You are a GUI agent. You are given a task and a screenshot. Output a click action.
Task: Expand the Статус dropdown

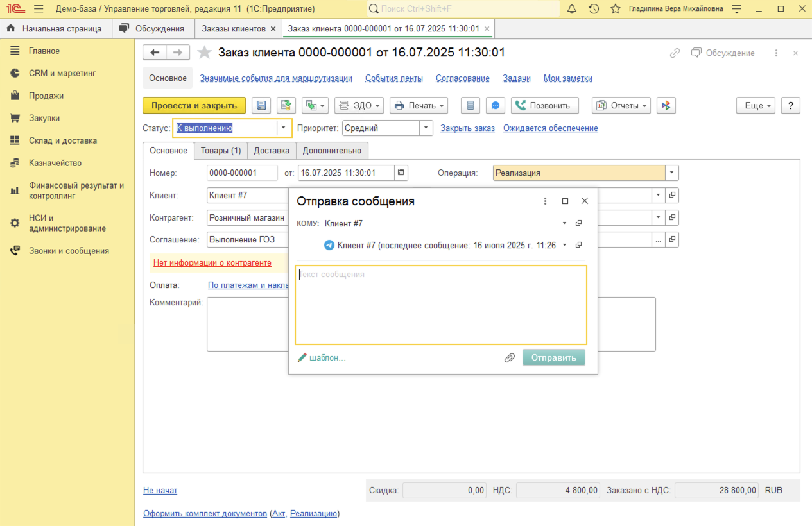284,128
